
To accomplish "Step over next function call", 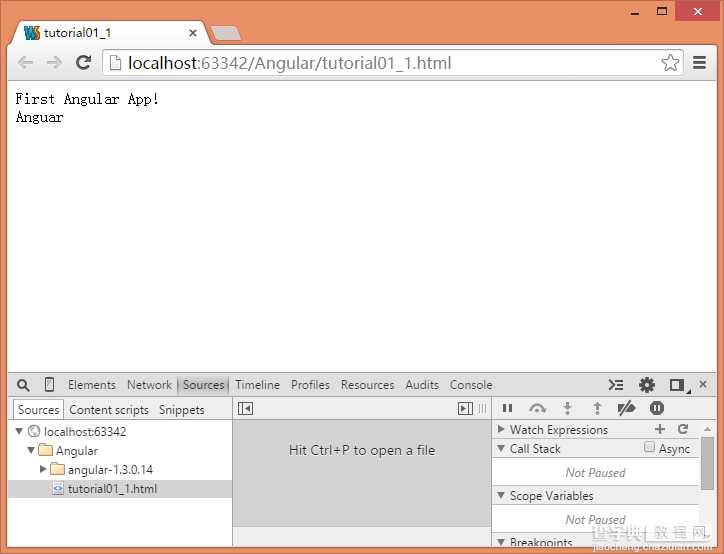I will (x=537, y=408).
